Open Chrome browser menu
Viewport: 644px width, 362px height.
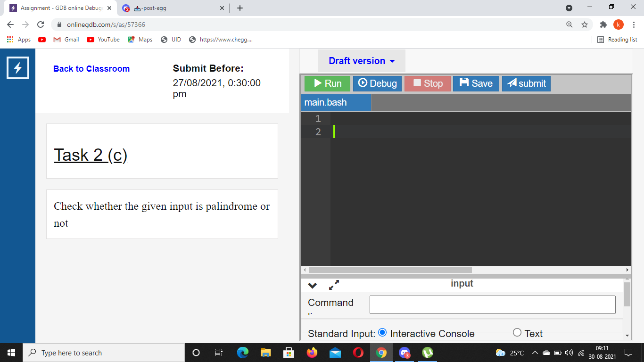click(634, 24)
